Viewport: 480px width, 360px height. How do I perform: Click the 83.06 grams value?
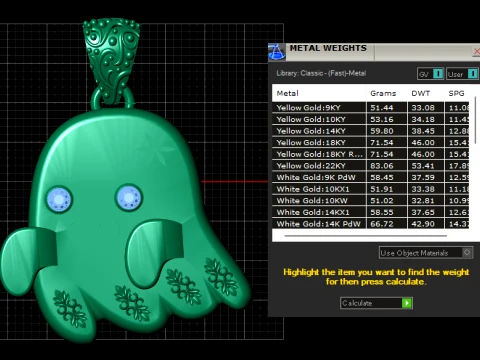click(x=382, y=166)
